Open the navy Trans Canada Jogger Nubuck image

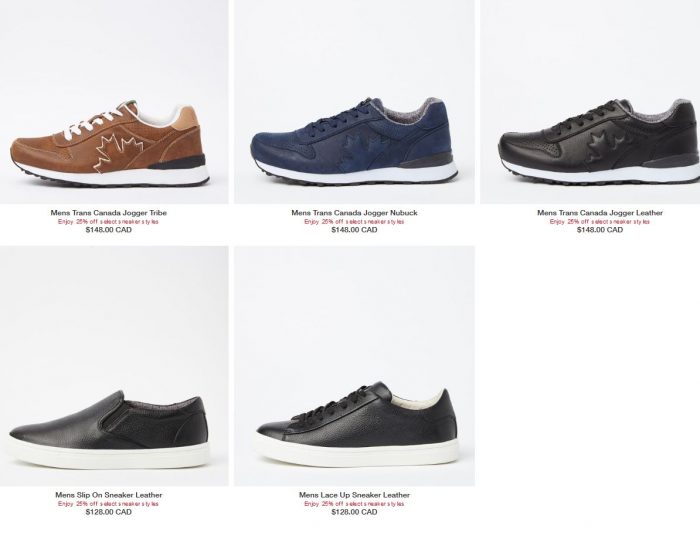click(x=354, y=102)
